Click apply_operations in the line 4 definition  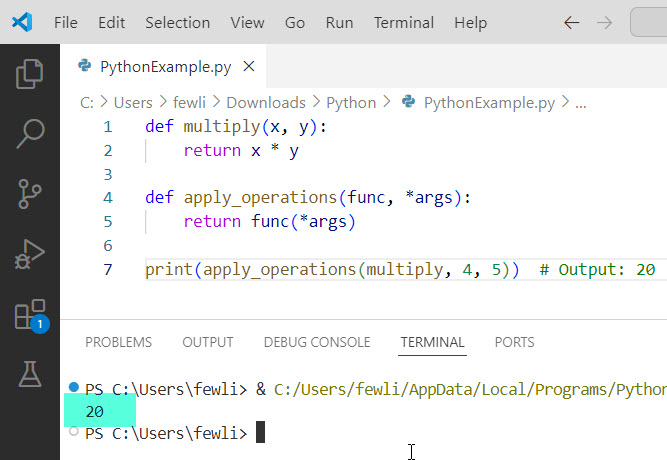(260, 198)
